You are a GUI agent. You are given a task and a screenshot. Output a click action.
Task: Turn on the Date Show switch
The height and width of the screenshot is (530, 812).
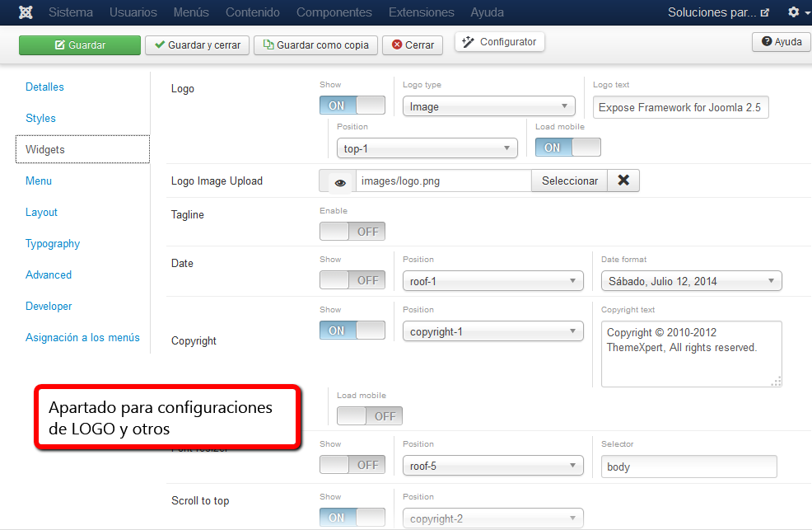352,279
